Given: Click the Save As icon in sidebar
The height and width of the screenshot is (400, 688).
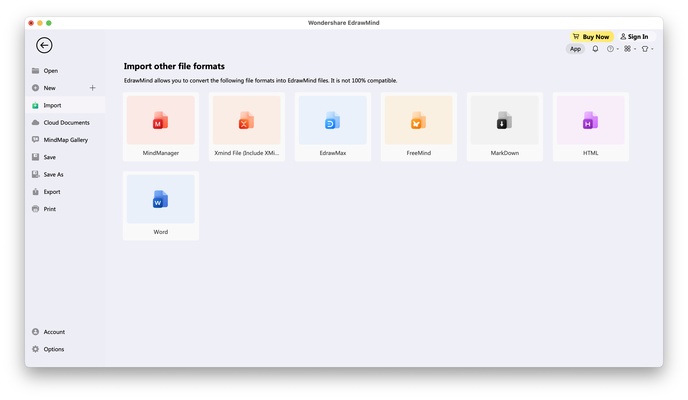Looking at the screenshot, I should (x=36, y=175).
